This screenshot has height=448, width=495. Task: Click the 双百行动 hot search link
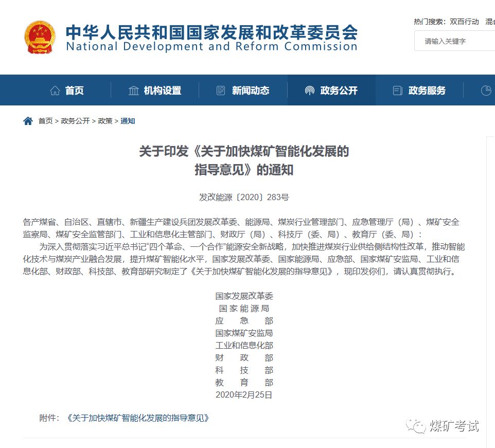click(x=464, y=22)
